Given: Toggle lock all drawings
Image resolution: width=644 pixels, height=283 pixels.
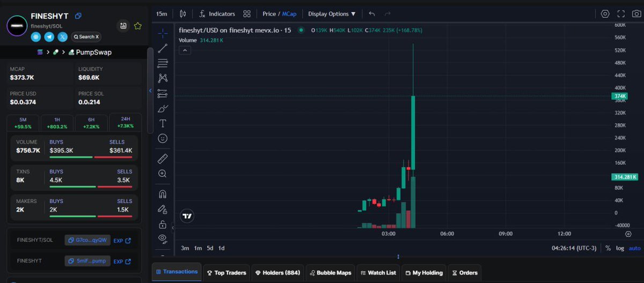Looking at the screenshot, I should [163, 224].
